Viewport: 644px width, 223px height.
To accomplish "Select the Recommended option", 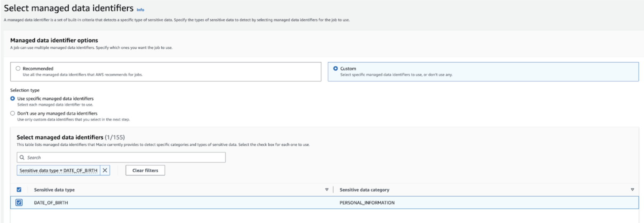I will coord(18,69).
